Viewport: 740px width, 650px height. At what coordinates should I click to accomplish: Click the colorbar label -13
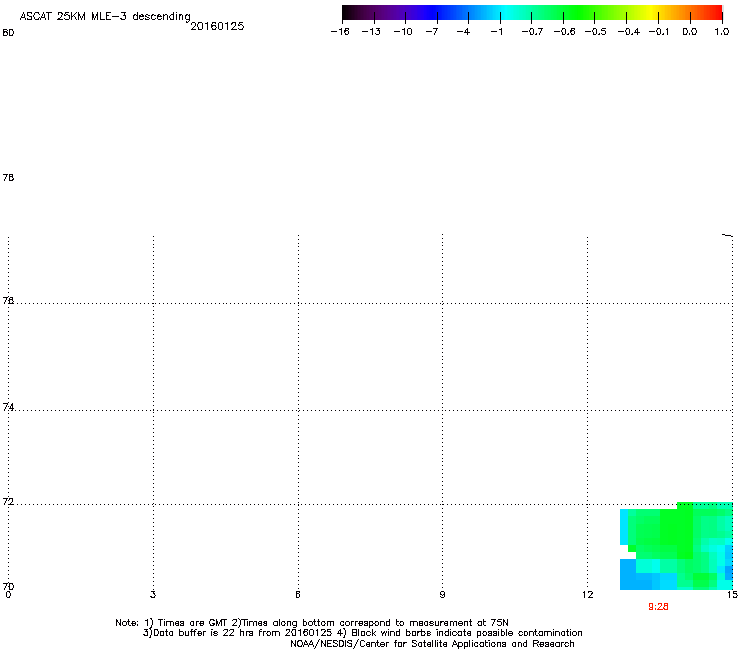(x=371, y=32)
